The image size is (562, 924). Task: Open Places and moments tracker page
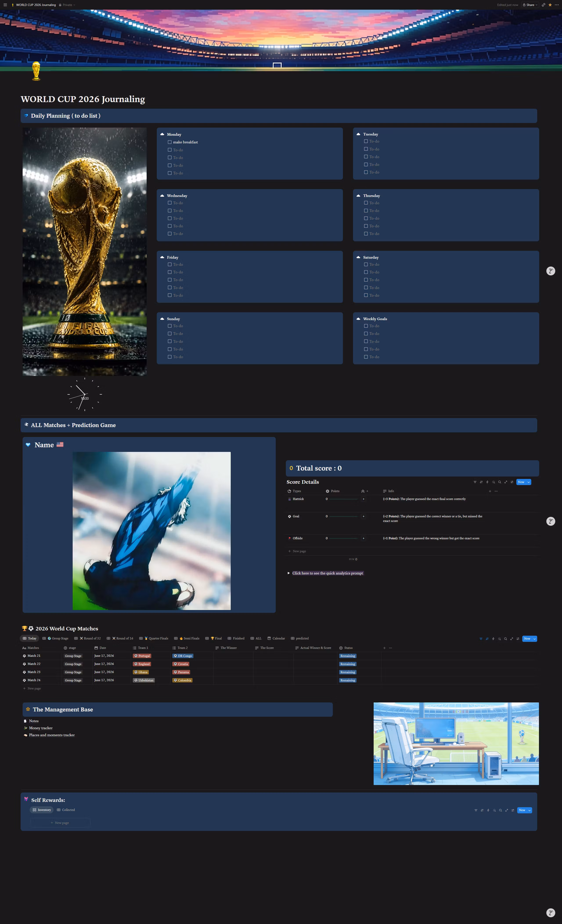pos(52,735)
